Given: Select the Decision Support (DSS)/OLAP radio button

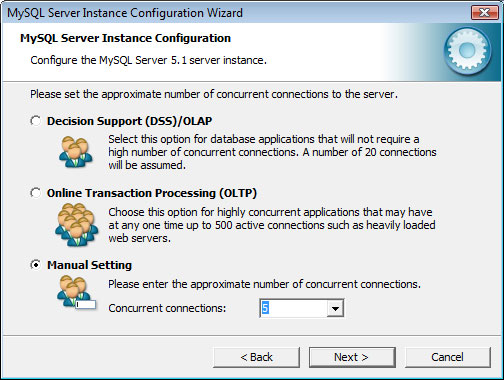Looking at the screenshot, I should pyautogui.click(x=36, y=121).
